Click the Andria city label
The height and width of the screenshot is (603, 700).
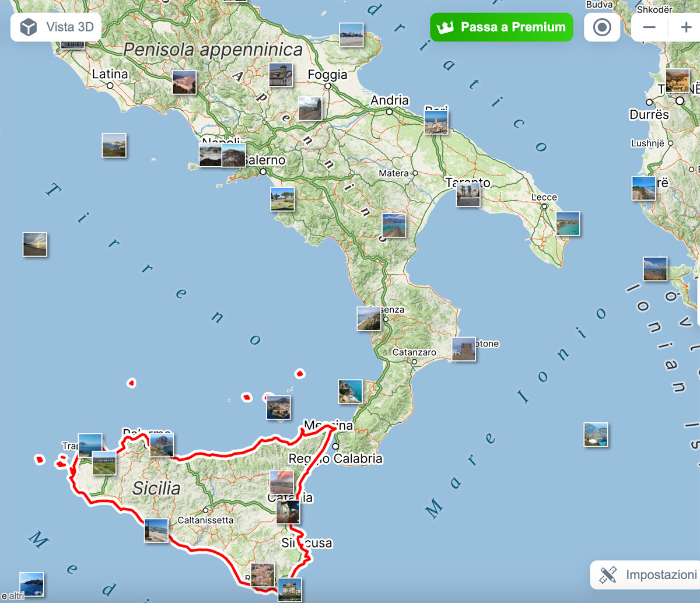pyautogui.click(x=390, y=100)
